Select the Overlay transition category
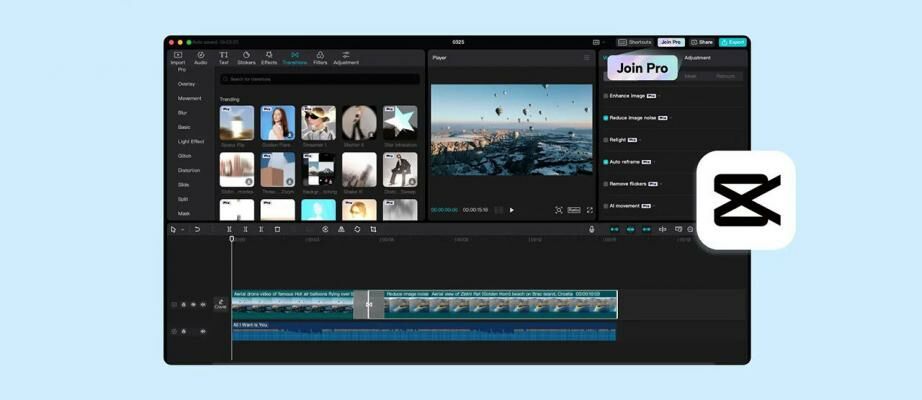This screenshot has width=922, height=400. (x=186, y=84)
